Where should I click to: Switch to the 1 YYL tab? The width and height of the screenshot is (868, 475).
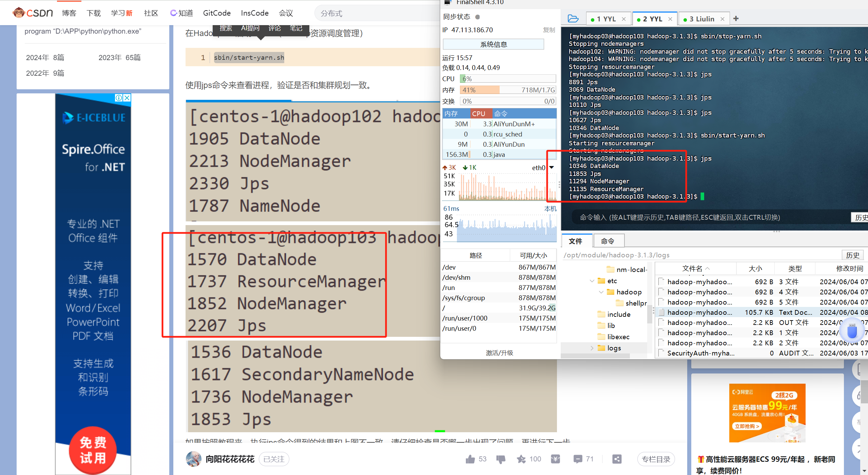(606, 19)
